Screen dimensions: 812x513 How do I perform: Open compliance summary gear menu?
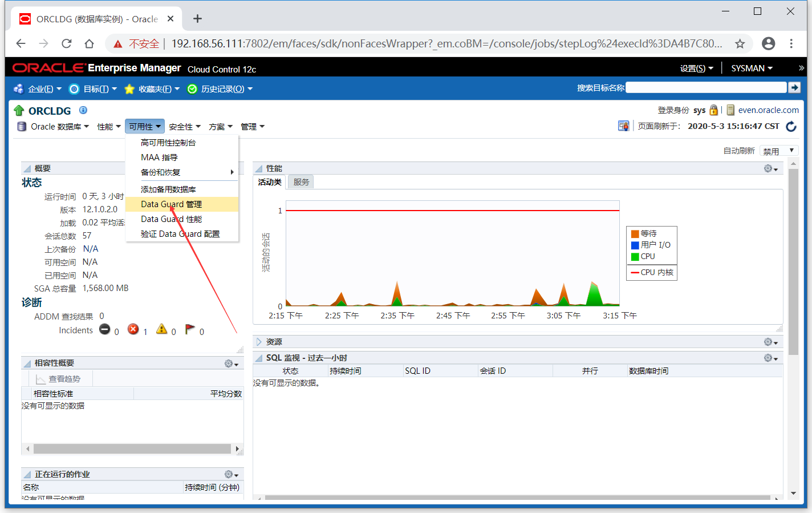click(232, 363)
